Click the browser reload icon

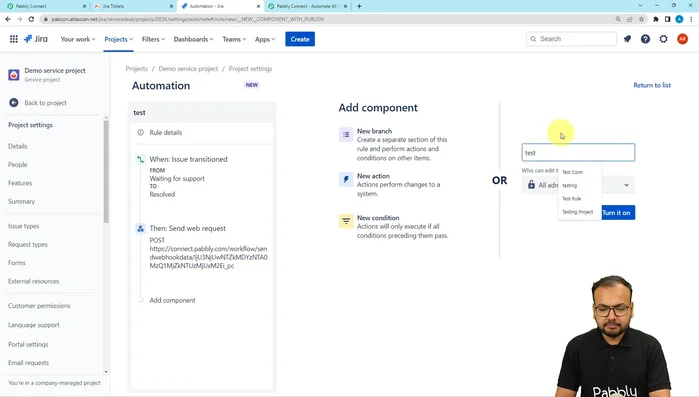pos(31,19)
